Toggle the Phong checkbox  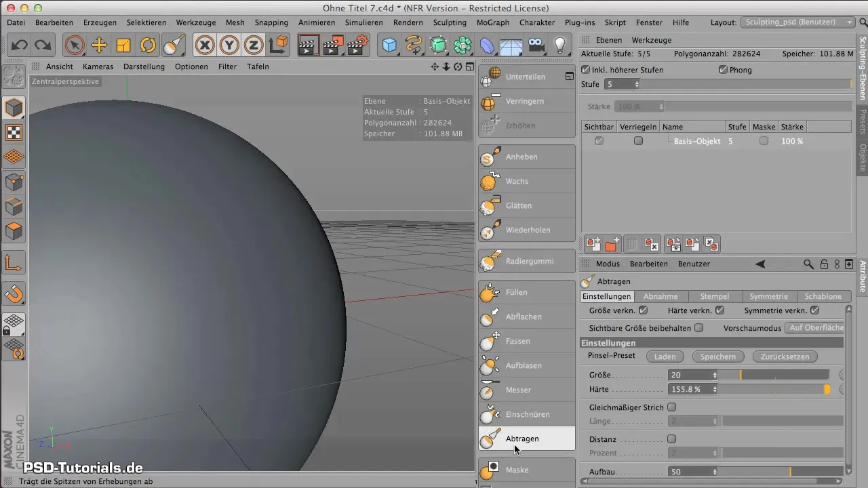tap(723, 70)
